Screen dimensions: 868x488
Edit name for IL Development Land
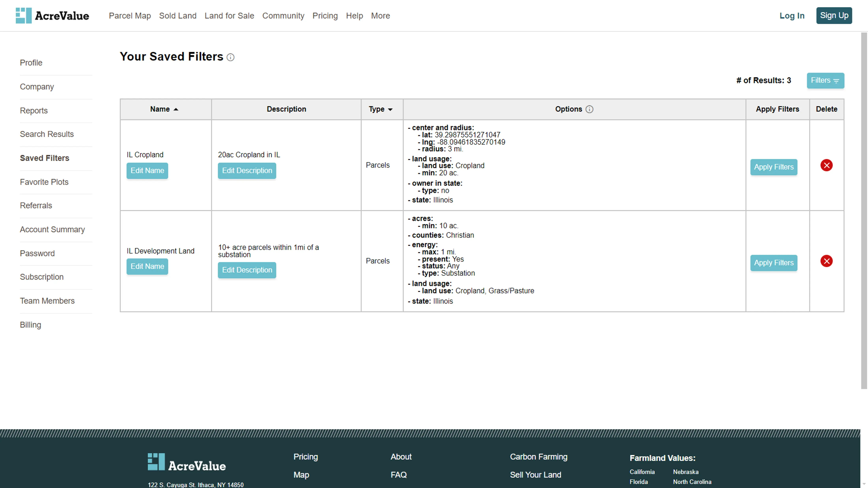(147, 266)
